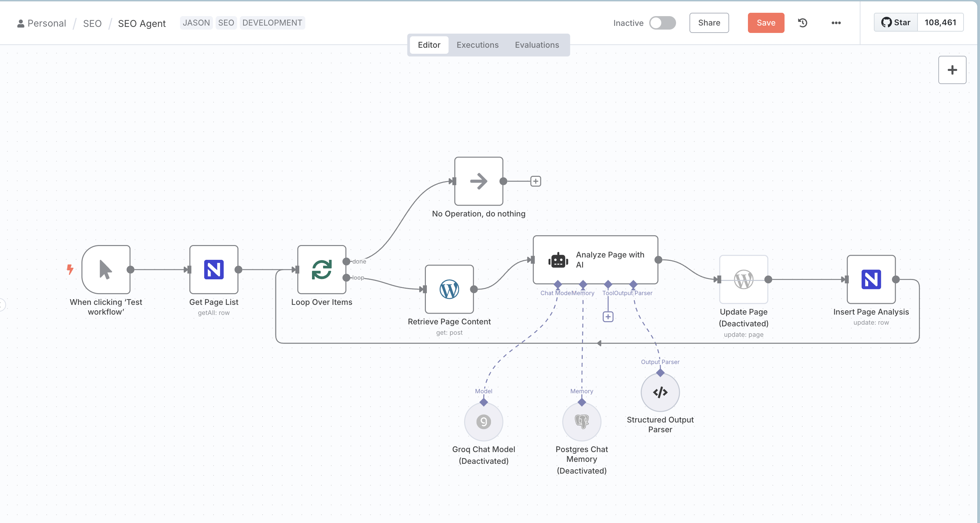Add a node after 'No Operation' via plus connector

coord(536,181)
